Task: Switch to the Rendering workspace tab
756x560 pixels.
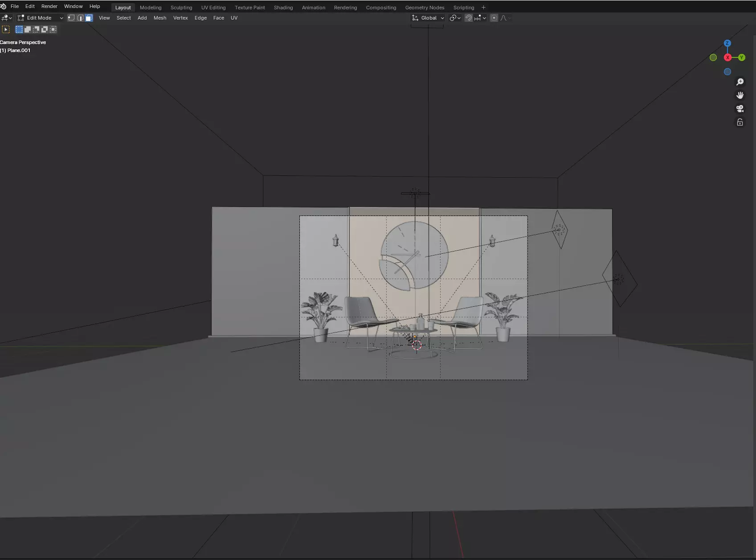Action: pos(346,8)
